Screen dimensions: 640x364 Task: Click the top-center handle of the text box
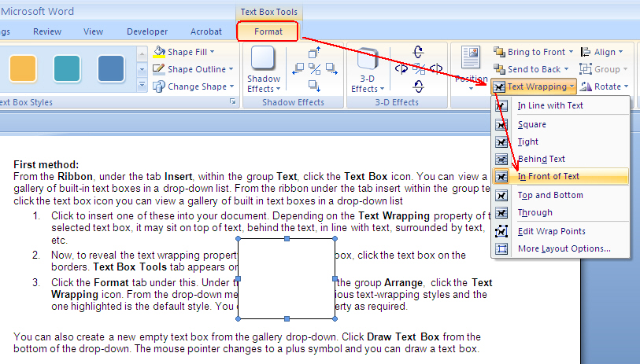click(x=287, y=238)
